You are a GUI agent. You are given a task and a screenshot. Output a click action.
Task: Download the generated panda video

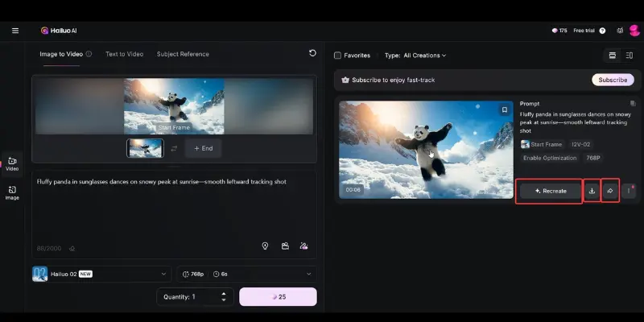pyautogui.click(x=592, y=191)
